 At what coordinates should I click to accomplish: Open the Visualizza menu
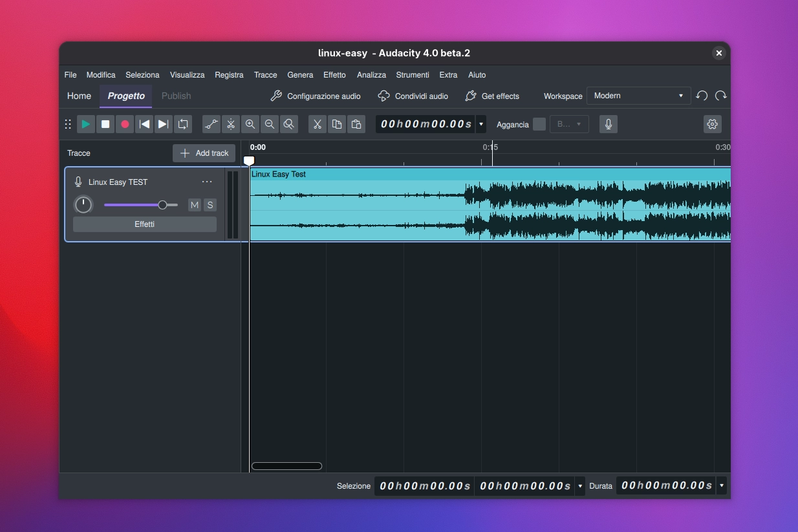point(187,75)
